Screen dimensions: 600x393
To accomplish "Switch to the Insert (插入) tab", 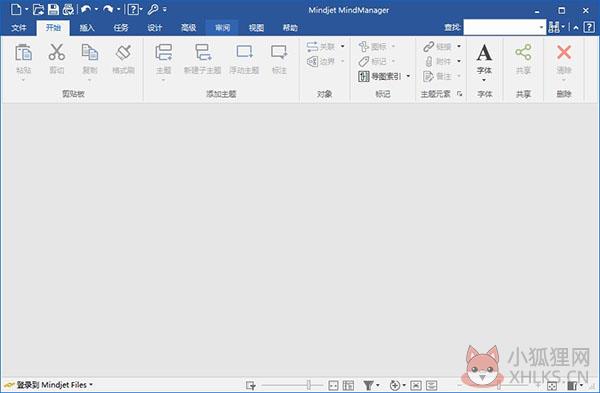I will [x=87, y=28].
